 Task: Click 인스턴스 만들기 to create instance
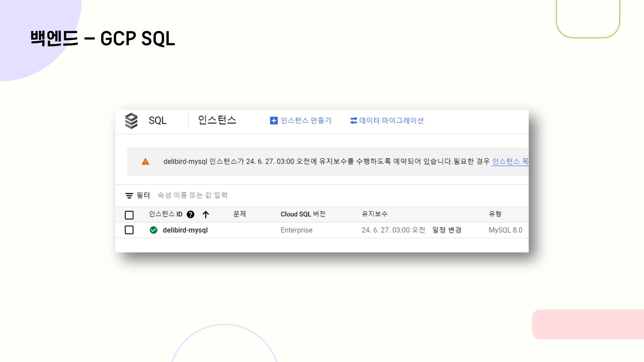click(306, 121)
